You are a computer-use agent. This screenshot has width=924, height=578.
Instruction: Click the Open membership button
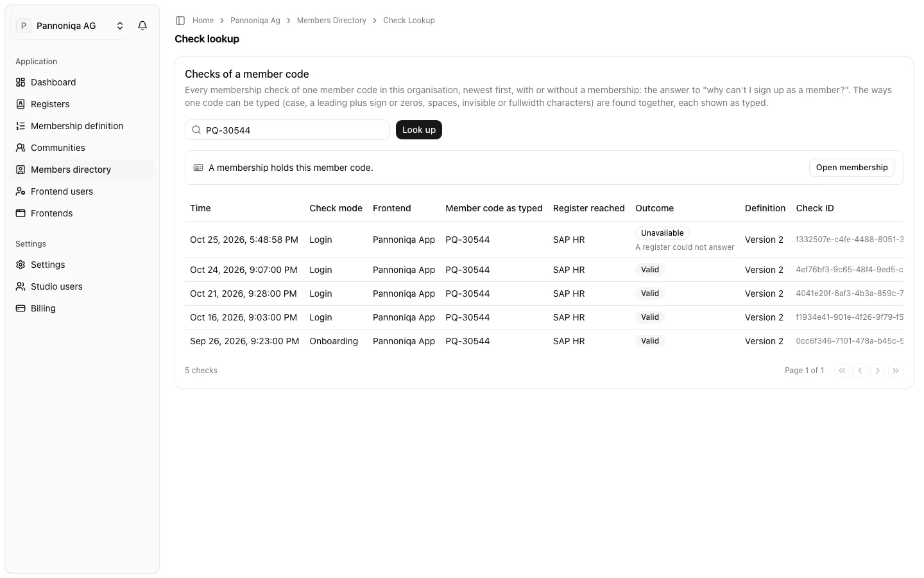point(851,168)
